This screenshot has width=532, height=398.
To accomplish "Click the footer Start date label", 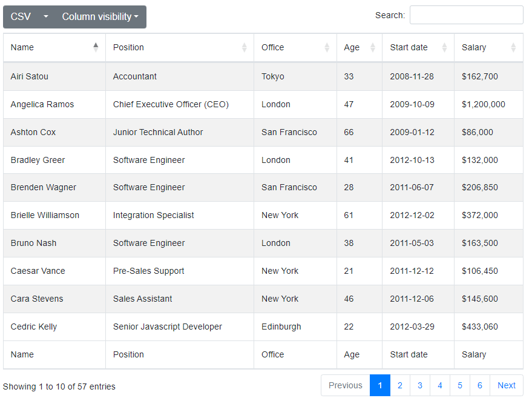I will (x=409, y=354).
